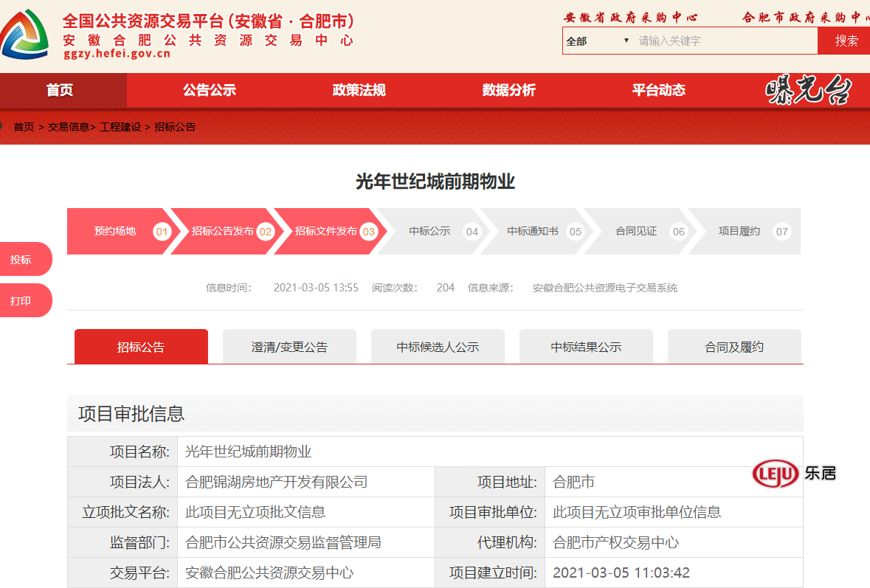Screen dimensions: 870x588
Task: Click the info time 2021-03-05 13:55
Action: (316, 287)
